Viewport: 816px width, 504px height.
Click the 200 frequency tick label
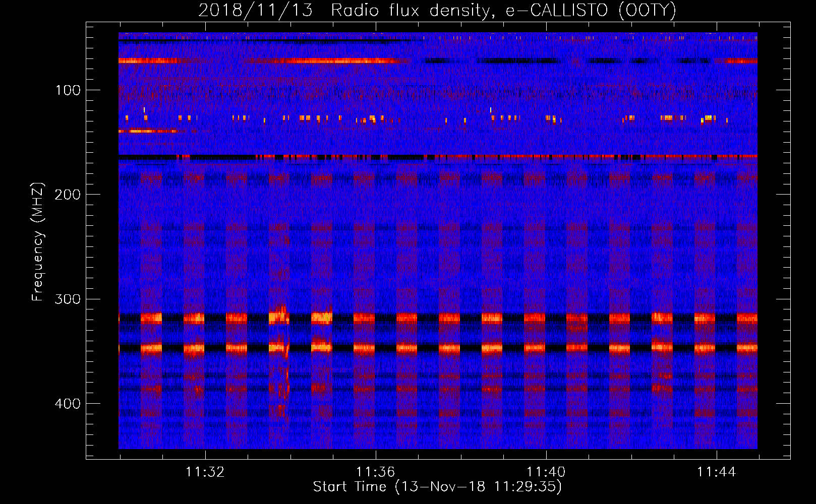[x=68, y=195]
